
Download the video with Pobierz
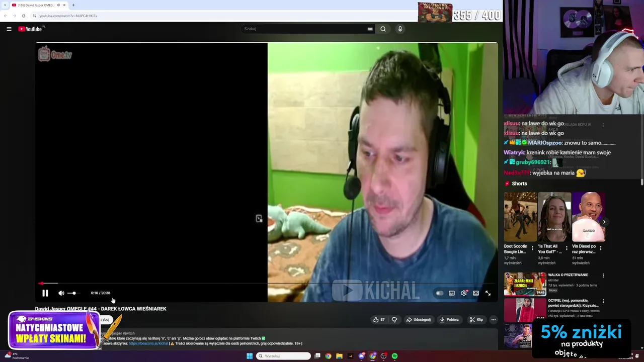(x=449, y=320)
